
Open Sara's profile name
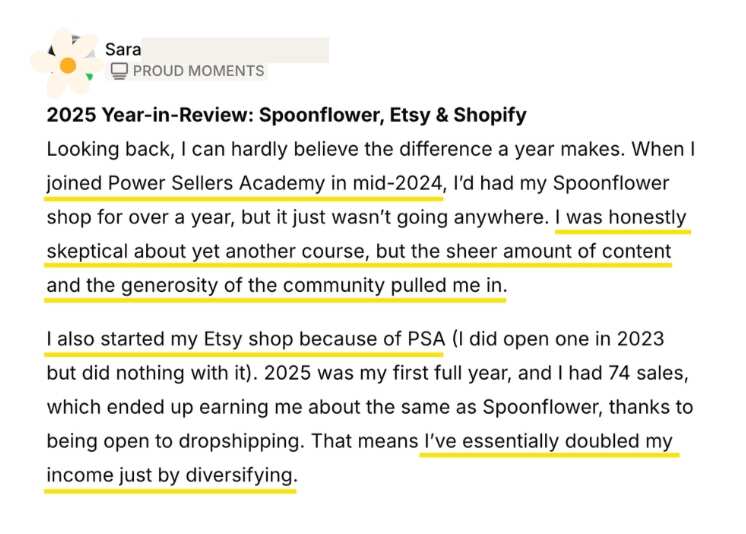(123, 49)
